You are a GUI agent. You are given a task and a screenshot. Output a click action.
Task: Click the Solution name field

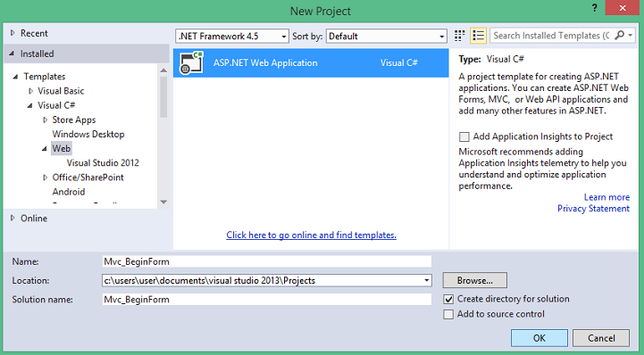[267, 299]
